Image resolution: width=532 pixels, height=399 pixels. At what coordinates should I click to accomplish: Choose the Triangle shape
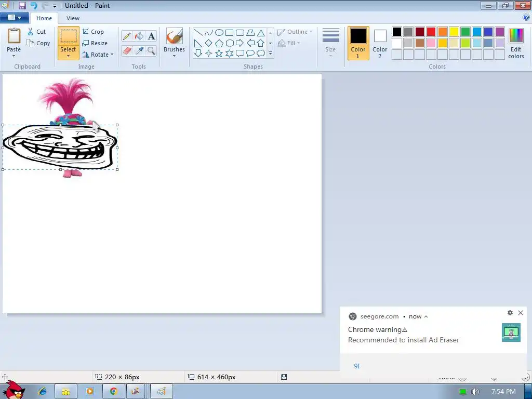(x=261, y=33)
